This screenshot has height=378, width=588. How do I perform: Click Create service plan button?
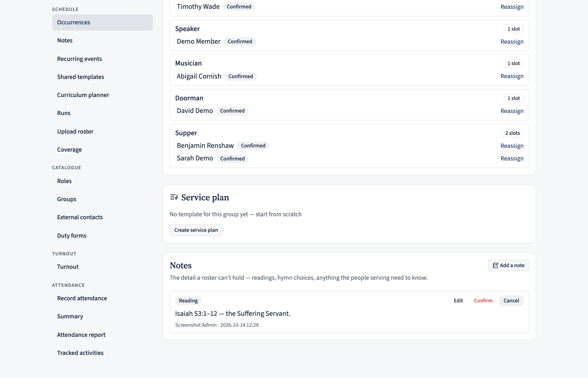pyautogui.click(x=196, y=230)
